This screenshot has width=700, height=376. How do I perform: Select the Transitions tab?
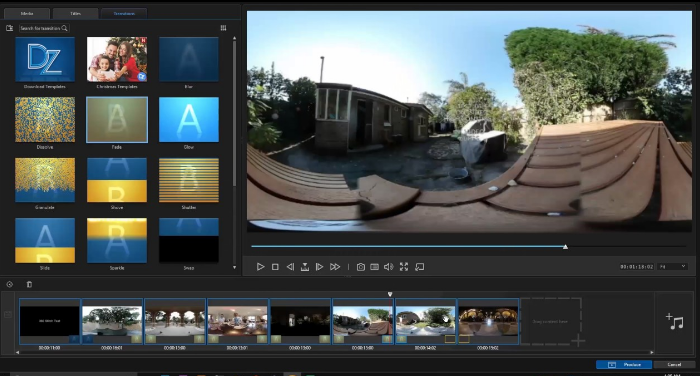124,13
